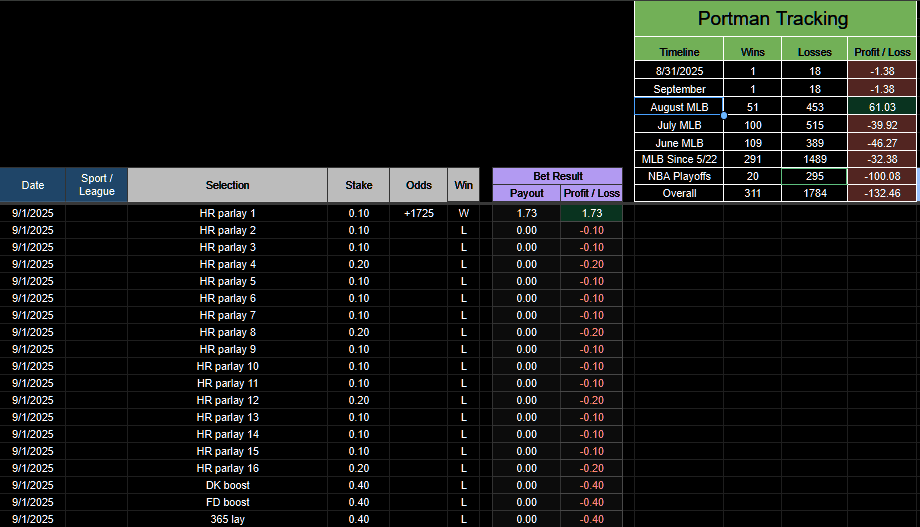Screen dimensions: 920x527
Task: Select the green 1.73 profit cell
Action: click(x=591, y=213)
